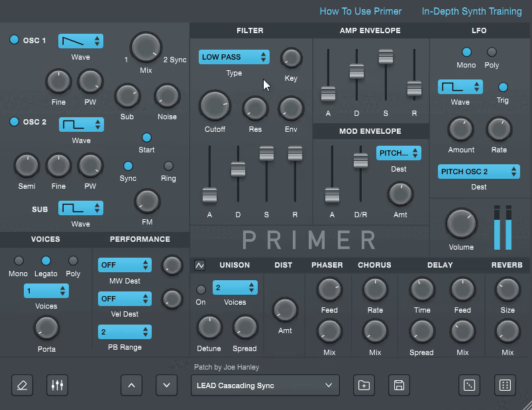Open LEAD Cascading Sync preset menu
The height and width of the screenshot is (410, 532).
[265, 385]
